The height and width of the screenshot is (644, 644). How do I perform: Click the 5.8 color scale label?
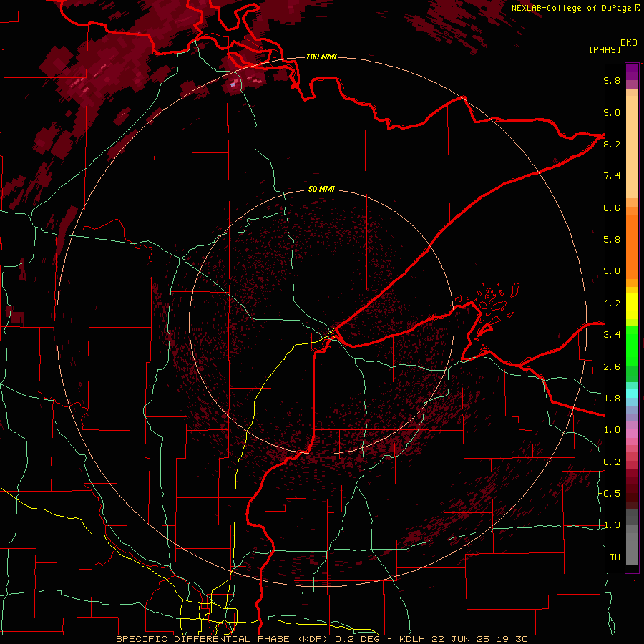(612, 240)
